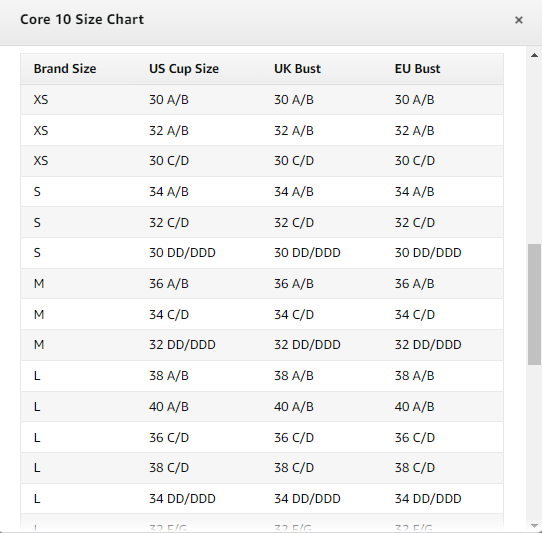Image resolution: width=542 pixels, height=533 pixels.
Task: Select US Cup Size 30 A/B cell
Action: (x=169, y=100)
